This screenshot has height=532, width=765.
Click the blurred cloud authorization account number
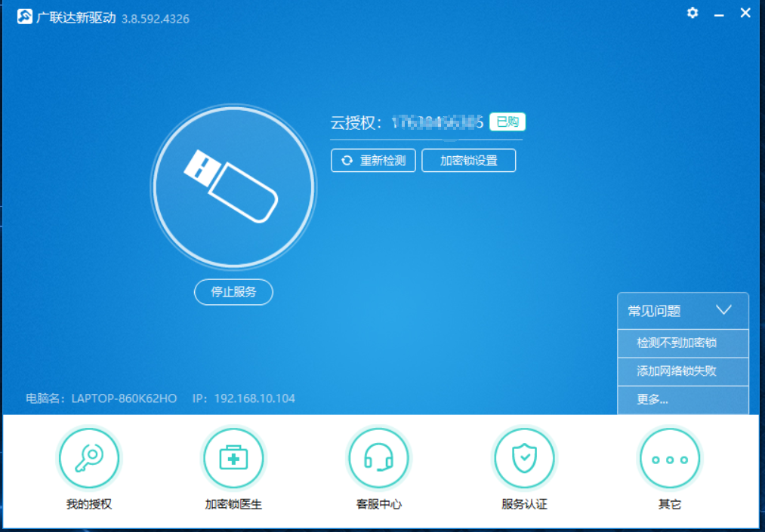click(x=438, y=122)
